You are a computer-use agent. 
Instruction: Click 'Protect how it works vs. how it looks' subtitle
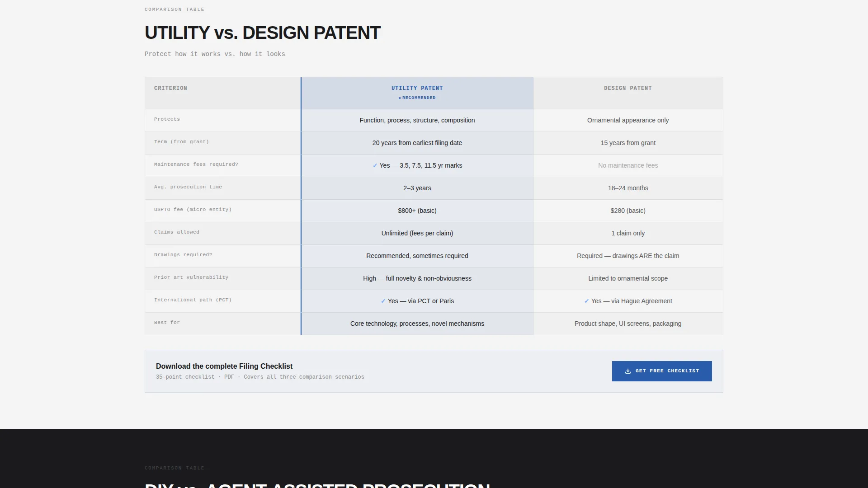(215, 54)
